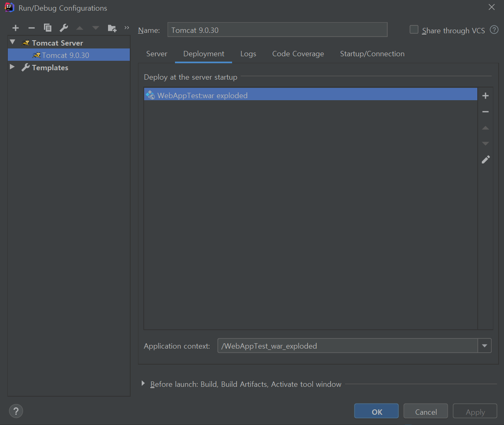Copy the selected configuration
The width and height of the screenshot is (504, 425).
[48, 28]
